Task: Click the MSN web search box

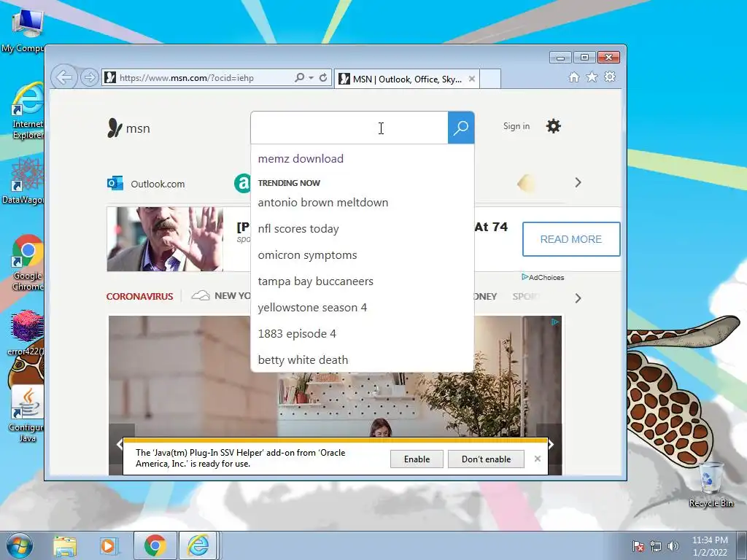Action: [349, 128]
